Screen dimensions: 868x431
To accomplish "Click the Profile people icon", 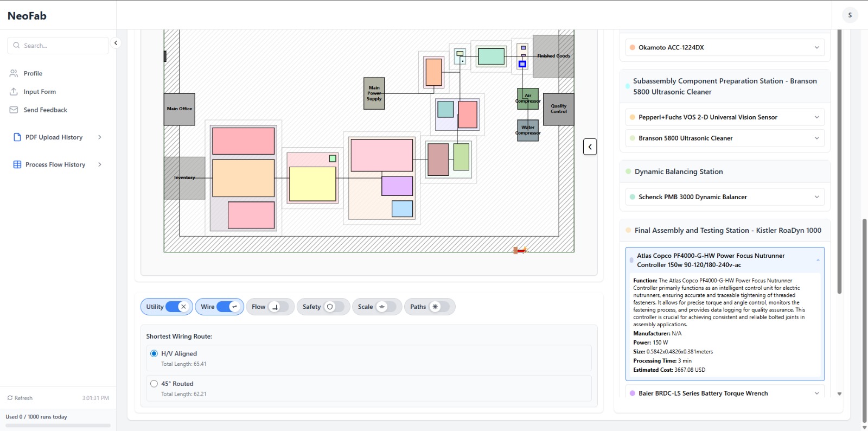I will click(x=14, y=73).
